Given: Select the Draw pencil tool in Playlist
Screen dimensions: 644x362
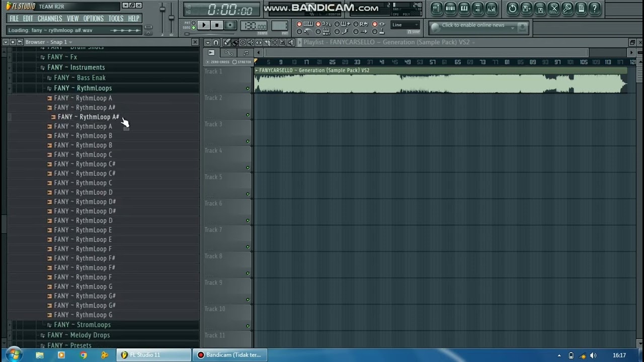Looking at the screenshot, I should coord(226,42).
